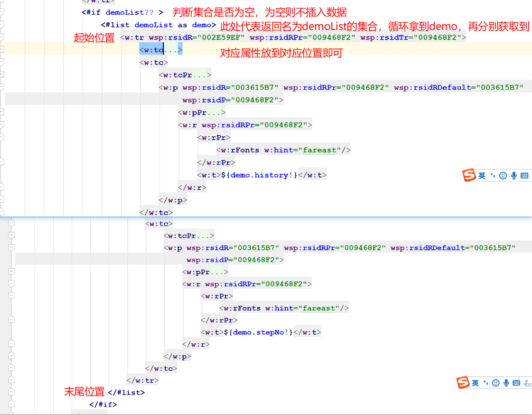This screenshot has width=532, height=415.
Task: Click Sogou logo in toolbar beside demo.history line
Action: [x=469, y=175]
